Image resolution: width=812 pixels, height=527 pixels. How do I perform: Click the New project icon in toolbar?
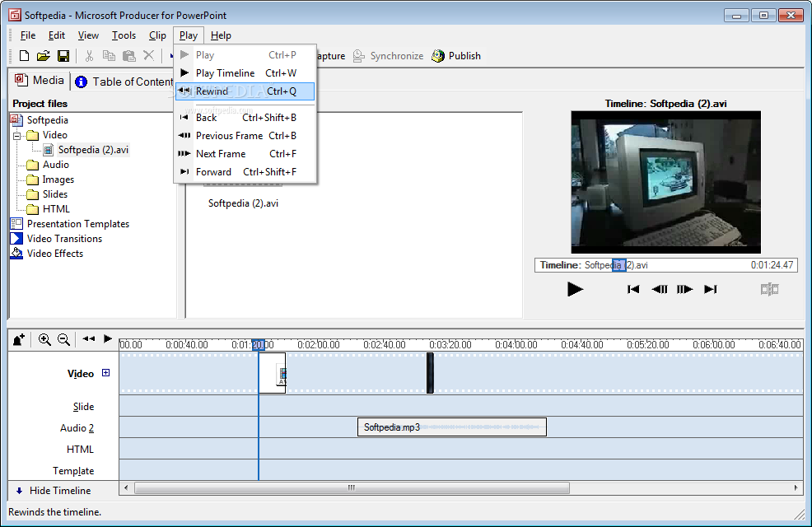coord(24,55)
